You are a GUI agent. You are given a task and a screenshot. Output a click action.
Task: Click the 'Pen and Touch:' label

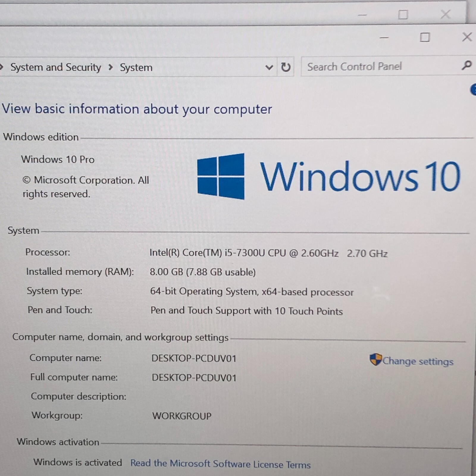[60, 310]
